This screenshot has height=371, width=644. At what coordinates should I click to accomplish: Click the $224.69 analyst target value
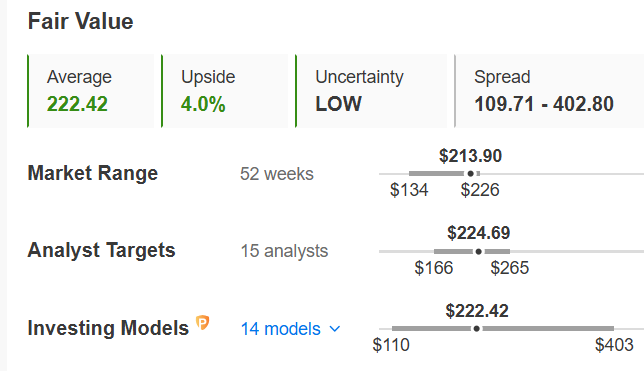pos(478,233)
